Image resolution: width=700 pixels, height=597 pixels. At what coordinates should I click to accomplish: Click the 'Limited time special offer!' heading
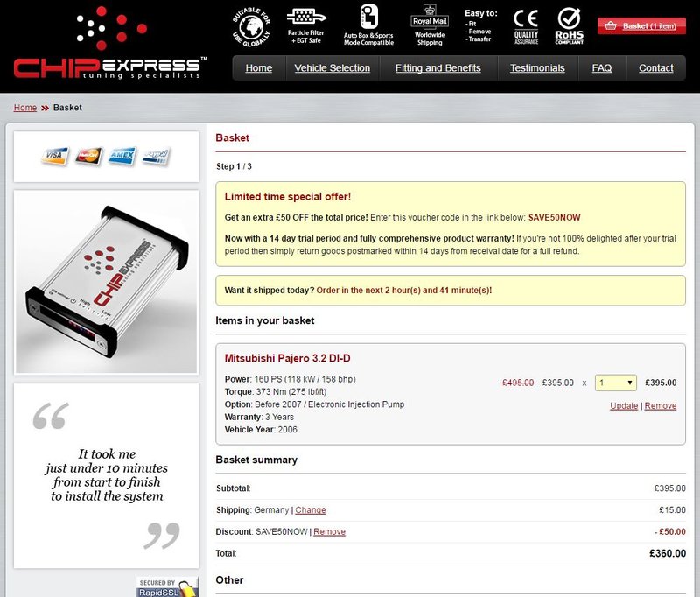tap(288, 196)
